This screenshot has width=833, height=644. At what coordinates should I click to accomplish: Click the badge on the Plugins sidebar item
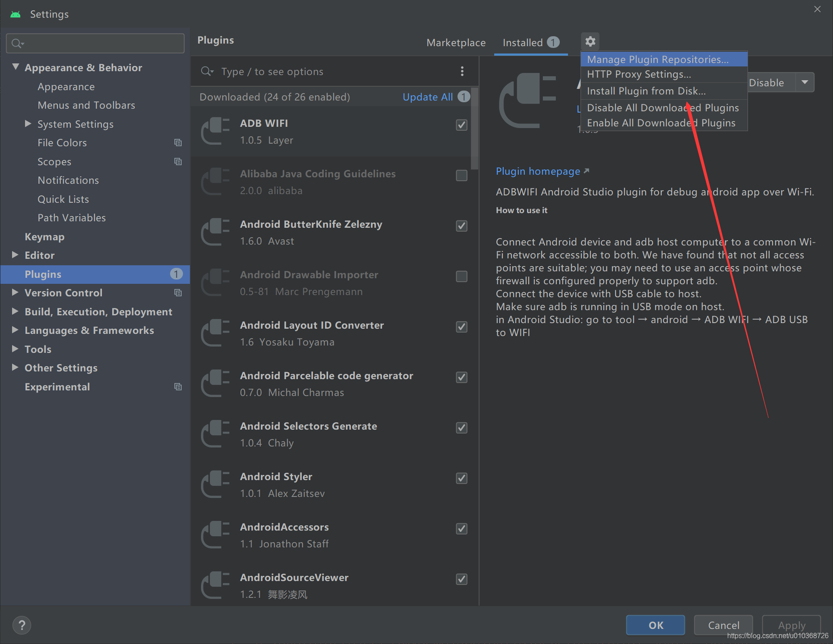tap(176, 274)
